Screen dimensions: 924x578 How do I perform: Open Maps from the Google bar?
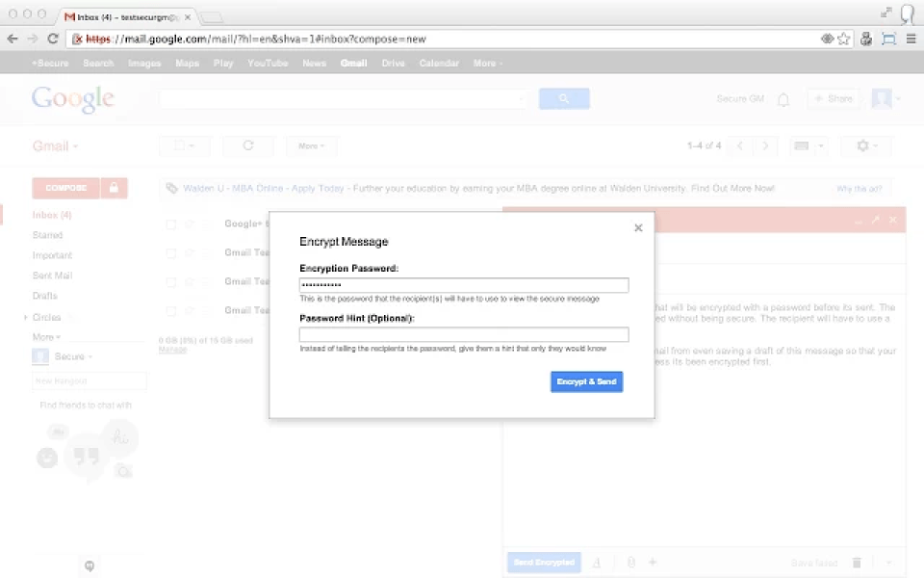point(188,64)
